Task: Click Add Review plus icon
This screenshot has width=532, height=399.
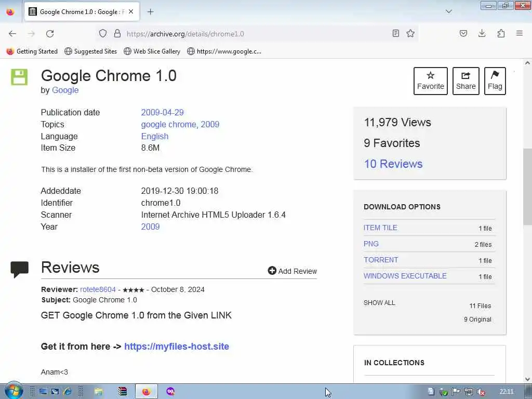Action: [x=272, y=270]
